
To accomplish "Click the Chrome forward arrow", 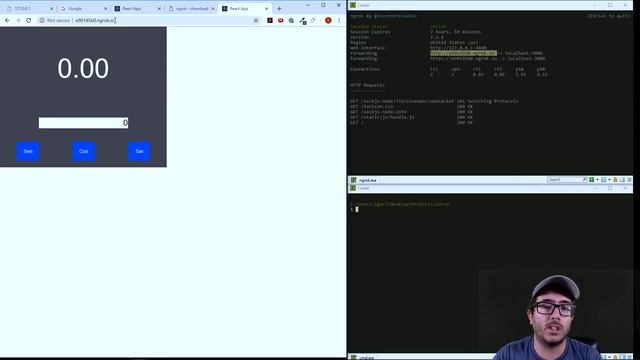I will (x=18, y=20).
